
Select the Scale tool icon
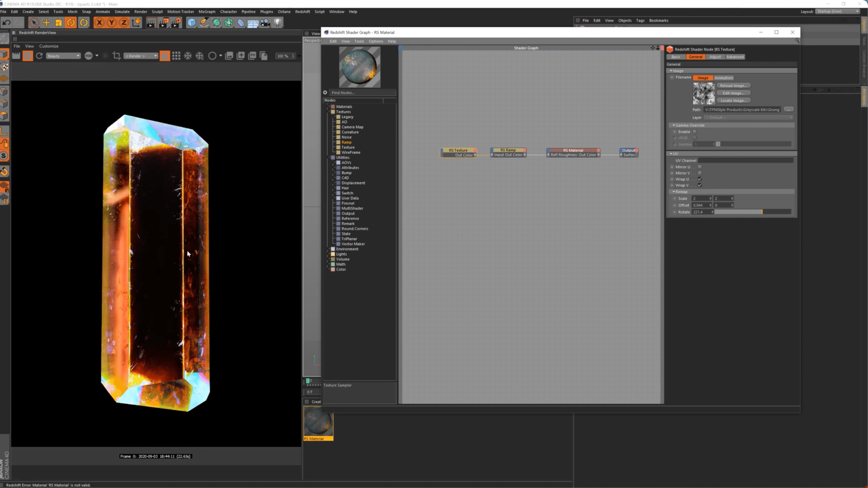click(59, 23)
